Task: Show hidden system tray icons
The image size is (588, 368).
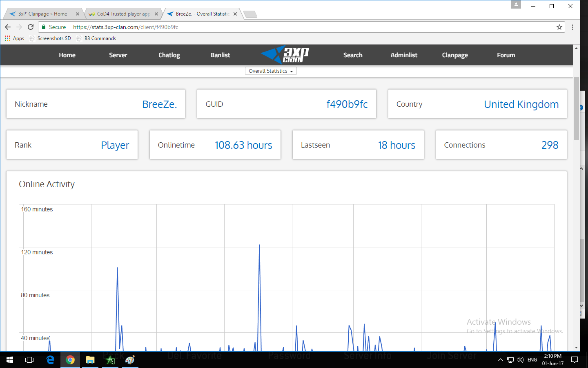Action: click(x=500, y=360)
